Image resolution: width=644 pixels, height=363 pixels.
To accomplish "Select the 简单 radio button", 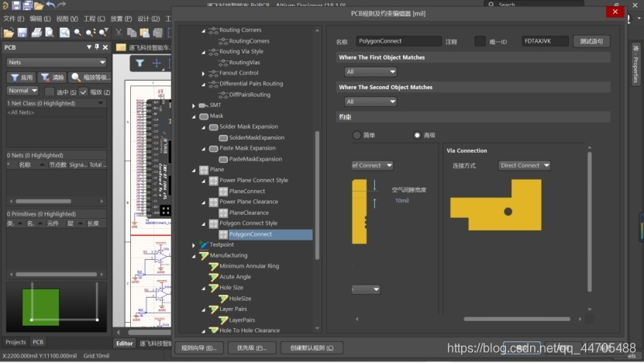I will (x=356, y=135).
